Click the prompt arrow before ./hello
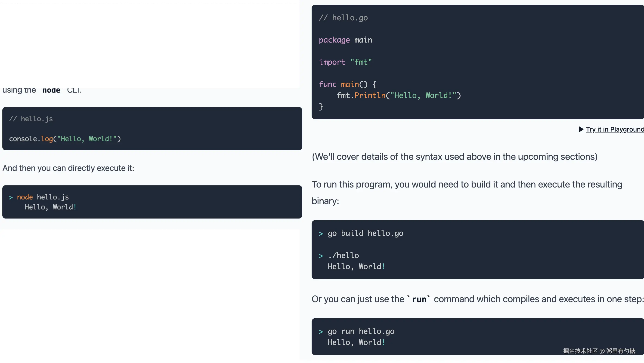 click(x=321, y=256)
